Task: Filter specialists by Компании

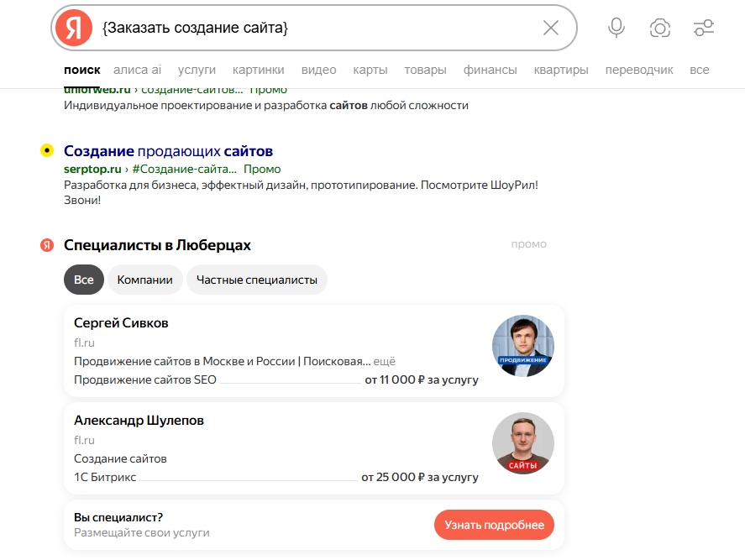Action: coord(145,280)
